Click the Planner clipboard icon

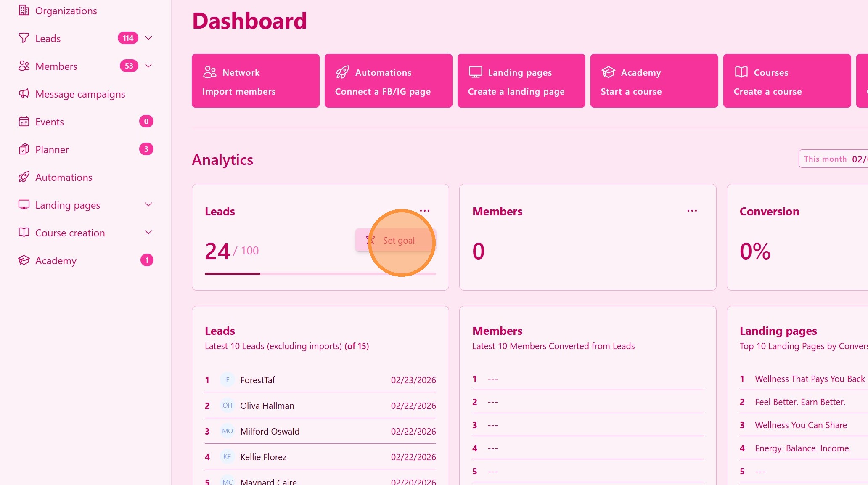click(24, 149)
